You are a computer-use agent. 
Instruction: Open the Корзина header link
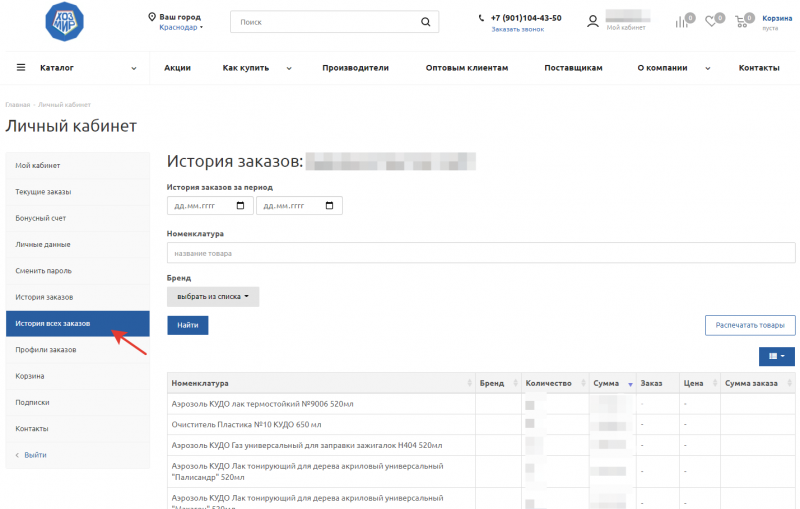point(777,18)
